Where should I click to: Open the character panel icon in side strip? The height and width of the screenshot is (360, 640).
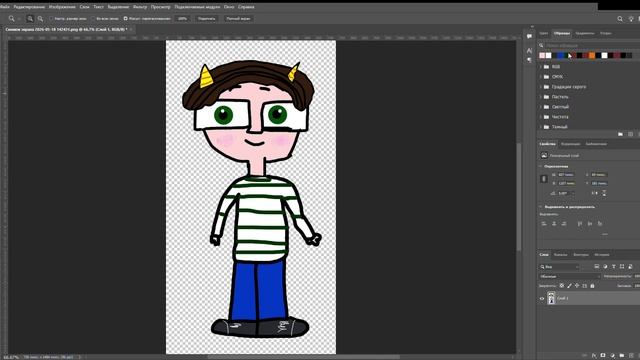pyautogui.click(x=529, y=51)
